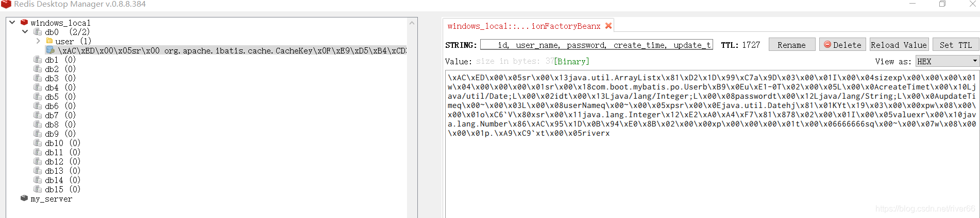980x218 pixels.
Task: Click the tree panel scroll up arrow
Action: [412, 23]
